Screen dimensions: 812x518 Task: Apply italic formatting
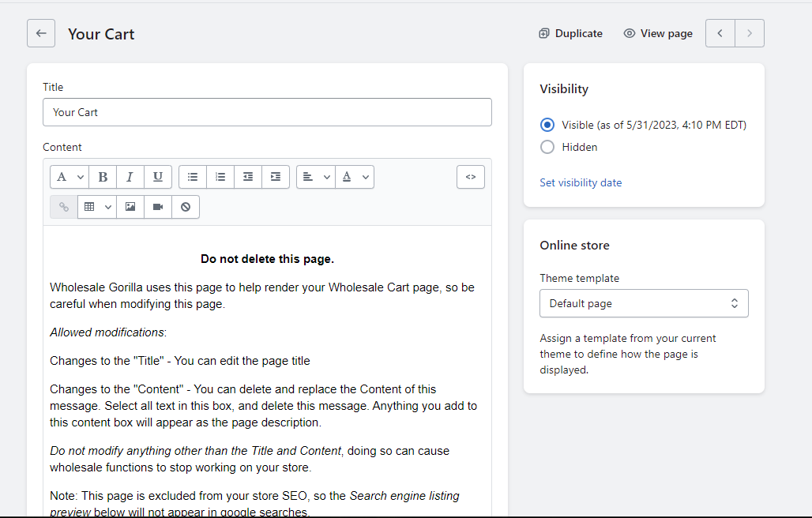(130, 177)
